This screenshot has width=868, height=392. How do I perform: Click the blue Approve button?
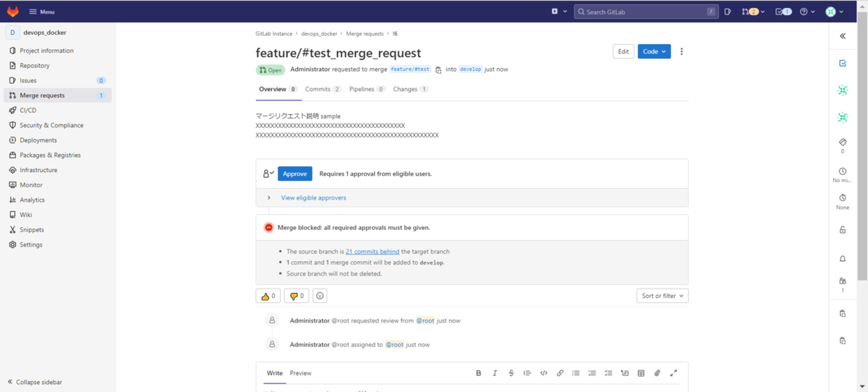pyautogui.click(x=295, y=174)
